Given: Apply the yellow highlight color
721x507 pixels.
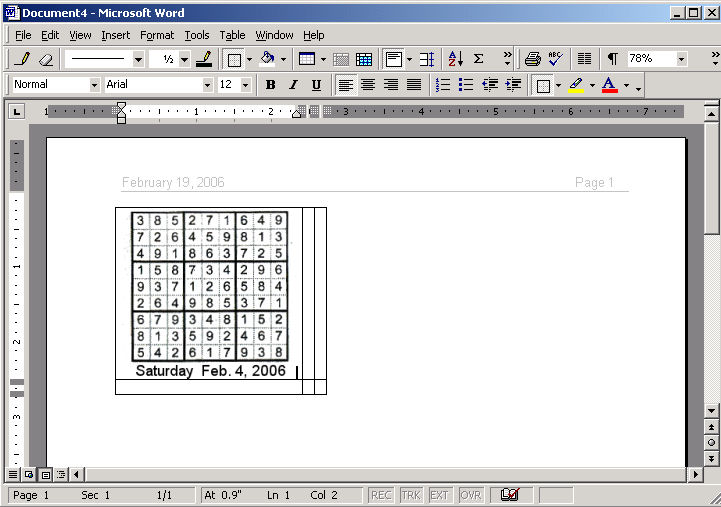Looking at the screenshot, I should click(576, 85).
